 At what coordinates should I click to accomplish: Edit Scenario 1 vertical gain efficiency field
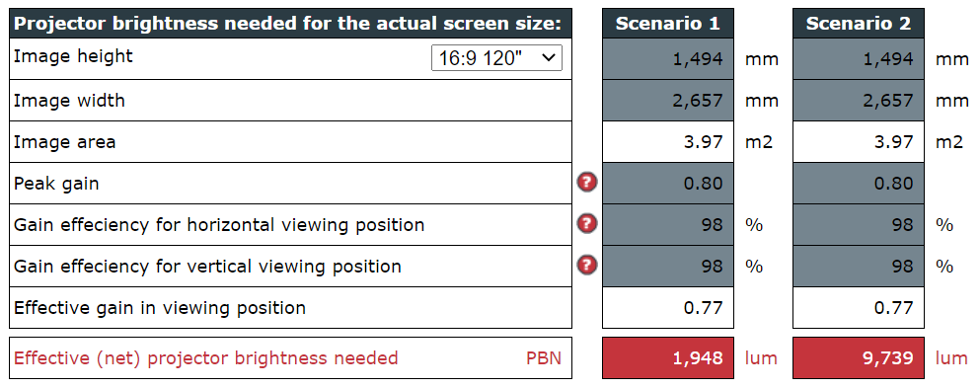pyautogui.click(x=668, y=266)
